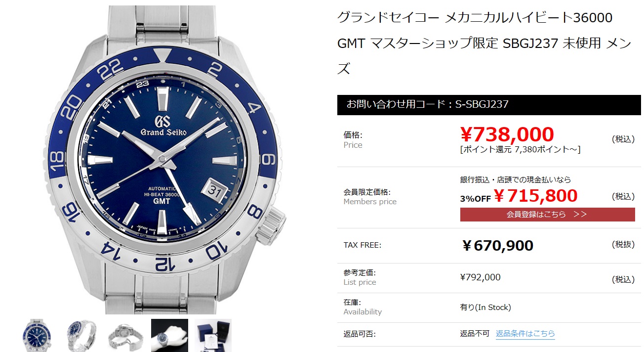Select the angled-view watch thumbnail
Viewport: 644px width, 352px height.
click(82, 335)
